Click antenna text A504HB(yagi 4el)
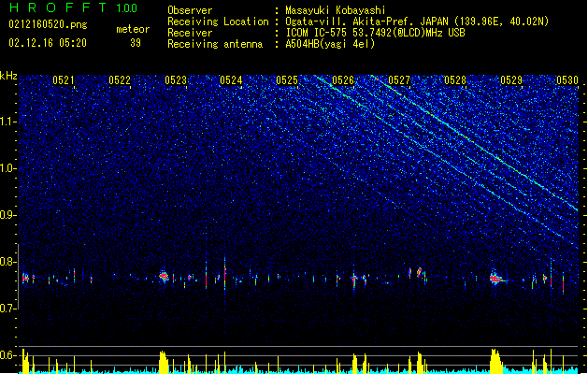The image size is (588, 374). tap(330, 44)
